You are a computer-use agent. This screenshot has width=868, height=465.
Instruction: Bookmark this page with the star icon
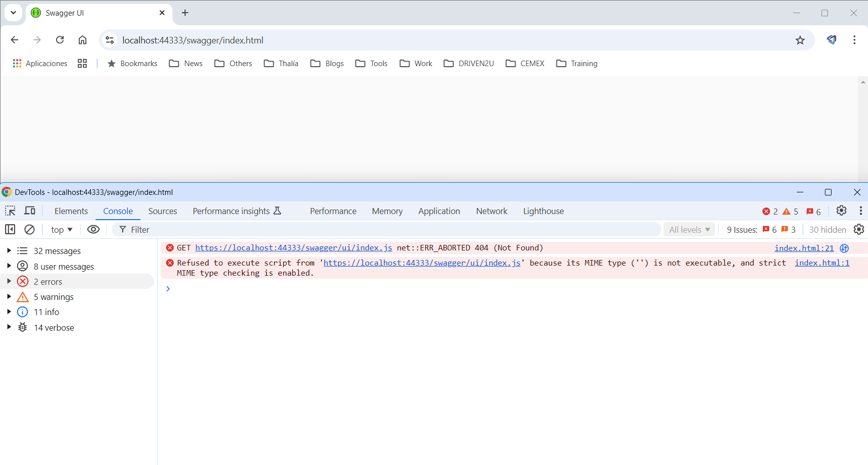[x=800, y=40]
